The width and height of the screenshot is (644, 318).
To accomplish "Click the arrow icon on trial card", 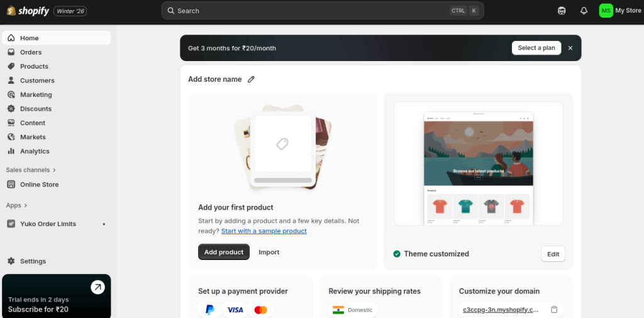I will 97,287.
